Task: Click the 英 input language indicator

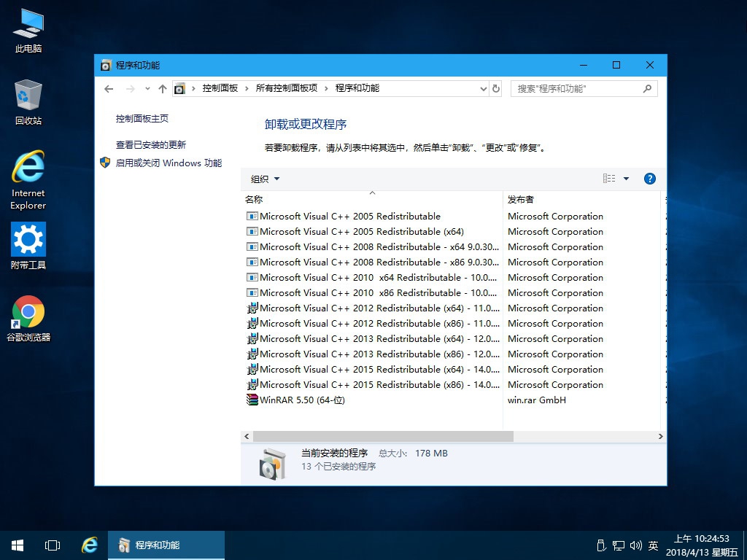Action: [653, 545]
